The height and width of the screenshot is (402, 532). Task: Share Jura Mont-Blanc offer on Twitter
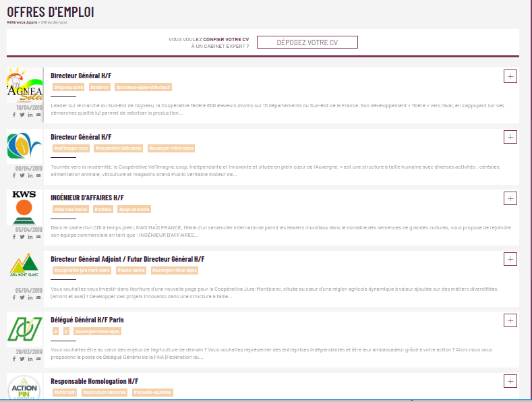[22, 297]
